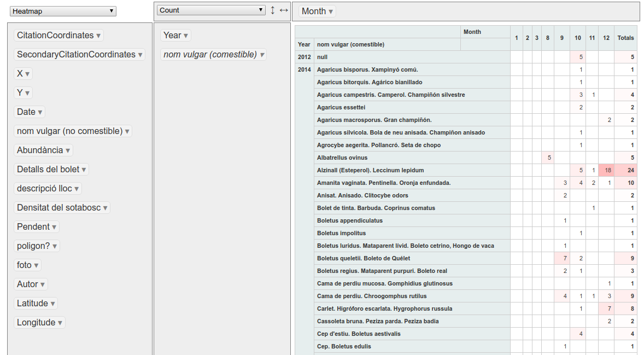Click filter arrow on SecondaryCitationCoordinates field
Image resolution: width=644 pixels, height=355 pixels.
pyautogui.click(x=140, y=55)
